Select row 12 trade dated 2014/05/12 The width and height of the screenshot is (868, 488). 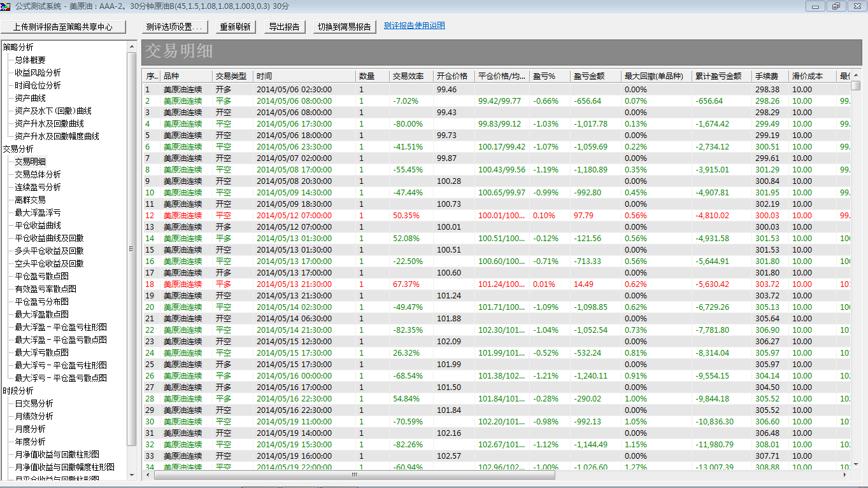pyautogui.click(x=293, y=216)
